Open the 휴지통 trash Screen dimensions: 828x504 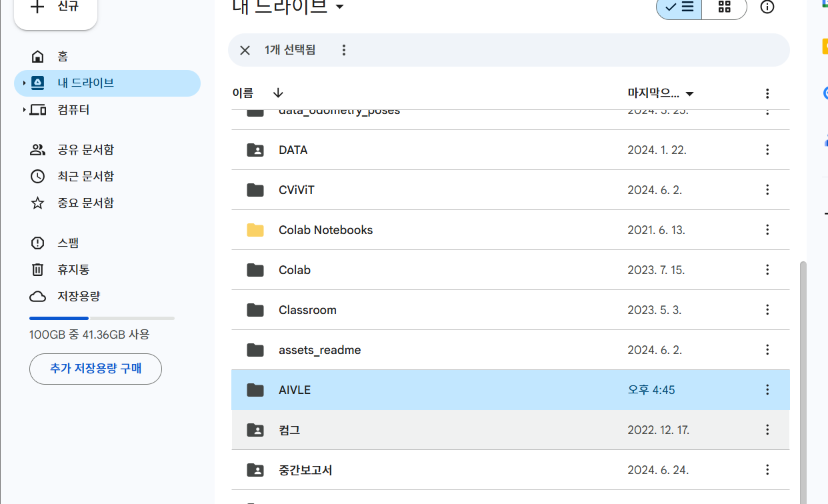click(x=107, y=270)
